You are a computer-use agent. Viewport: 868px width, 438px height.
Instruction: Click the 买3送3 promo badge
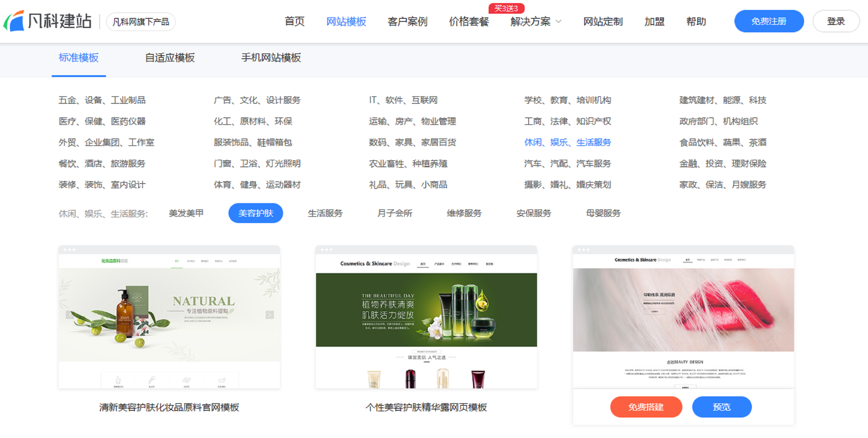506,8
